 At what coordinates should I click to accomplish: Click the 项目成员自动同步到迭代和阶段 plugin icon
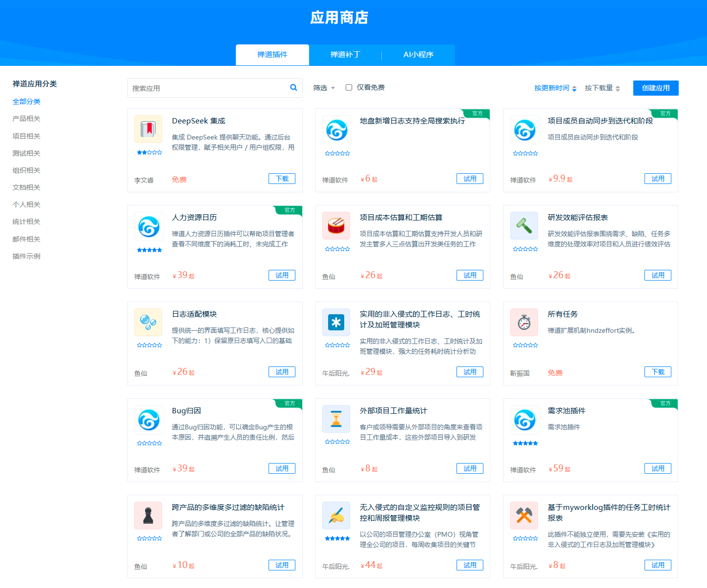[524, 129]
